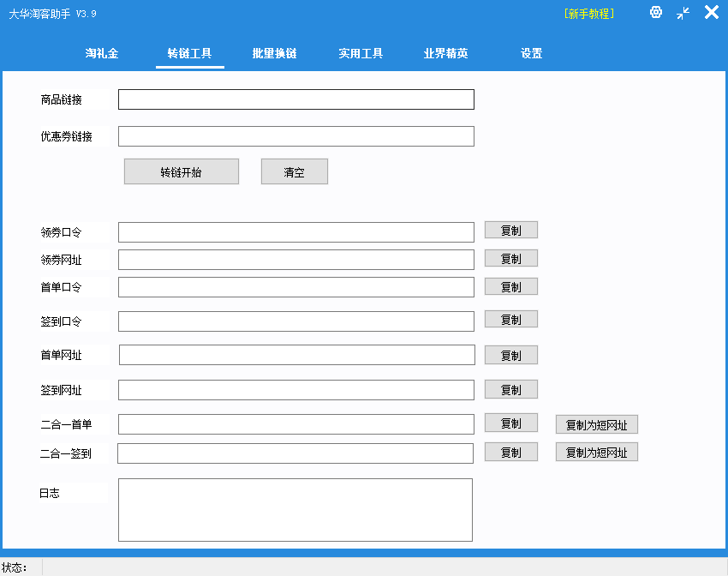Copy the 领券口令 value

[511, 230]
